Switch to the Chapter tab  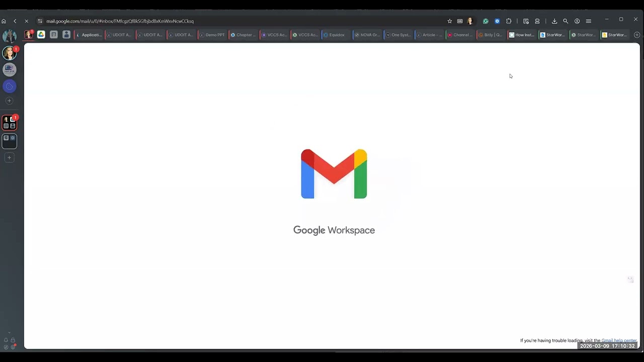click(x=244, y=35)
